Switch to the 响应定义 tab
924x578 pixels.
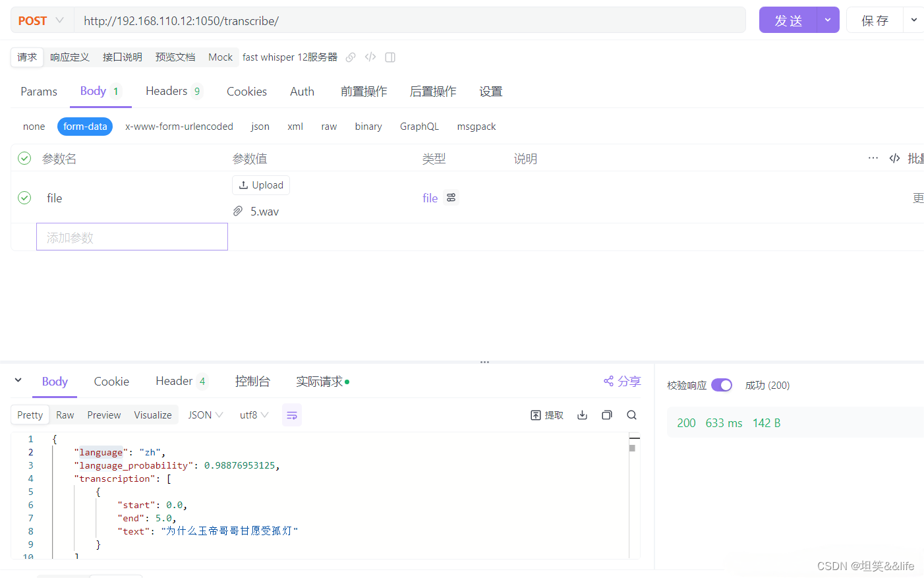(x=70, y=57)
